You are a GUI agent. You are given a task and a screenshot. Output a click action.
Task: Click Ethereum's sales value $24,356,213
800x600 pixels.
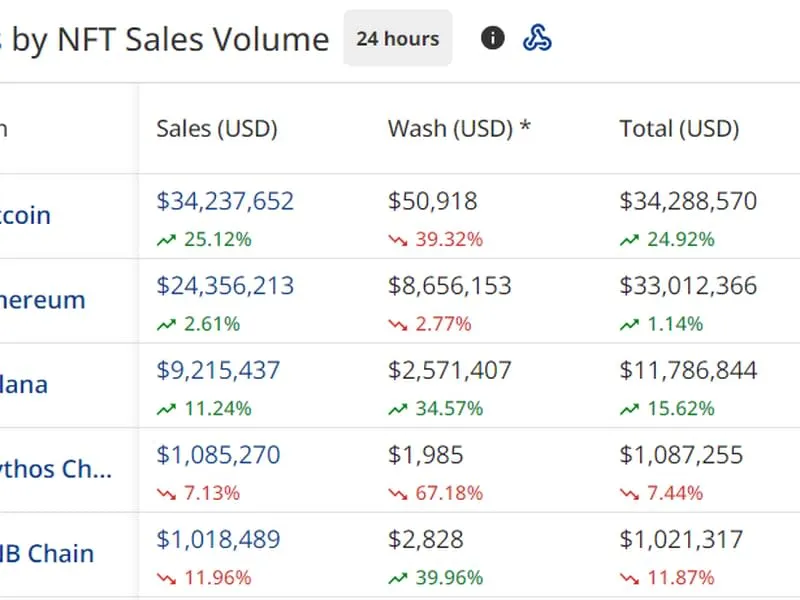click(x=224, y=286)
